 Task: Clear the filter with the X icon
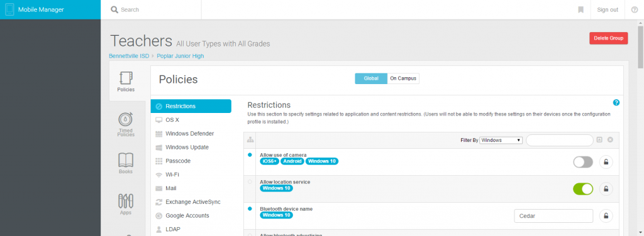pos(610,140)
